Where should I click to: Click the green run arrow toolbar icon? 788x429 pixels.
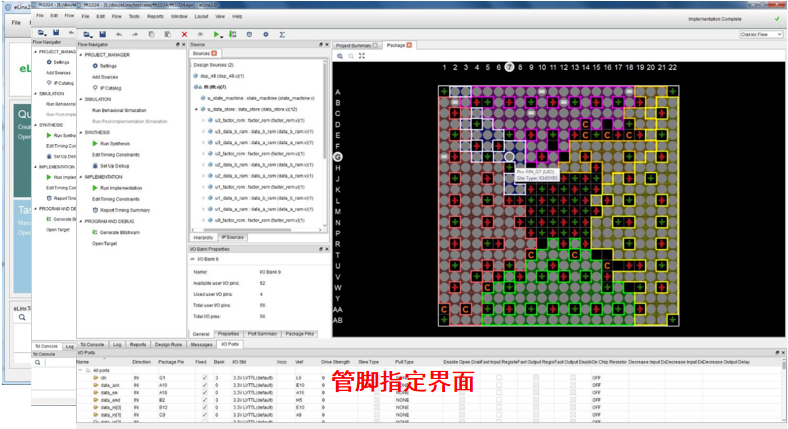214,34
